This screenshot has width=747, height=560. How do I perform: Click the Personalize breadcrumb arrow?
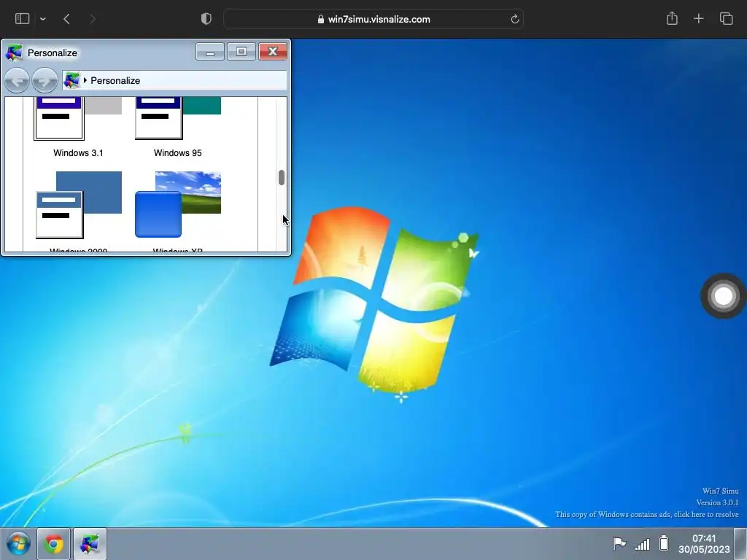pyautogui.click(x=85, y=80)
